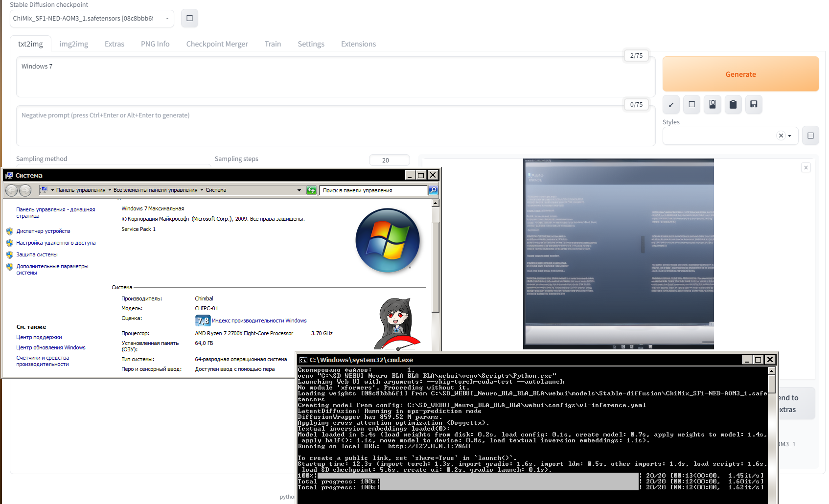Open the arrow before the Система breadcrumb
Image resolution: width=829 pixels, height=504 pixels.
tap(202, 190)
